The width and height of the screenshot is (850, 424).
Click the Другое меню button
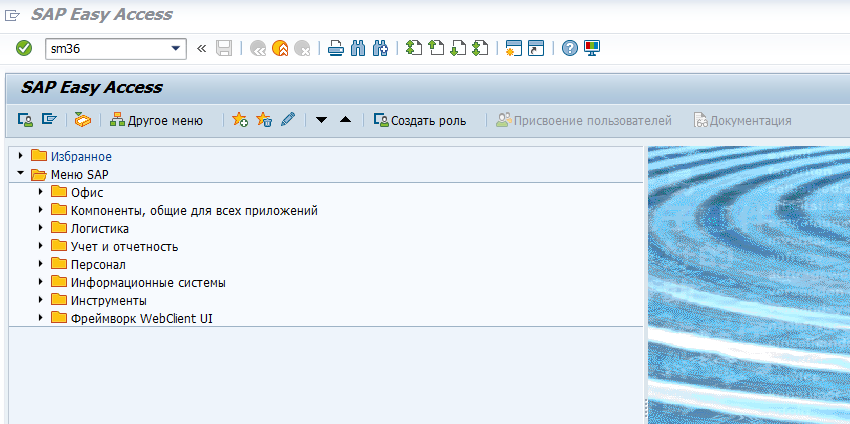156,120
